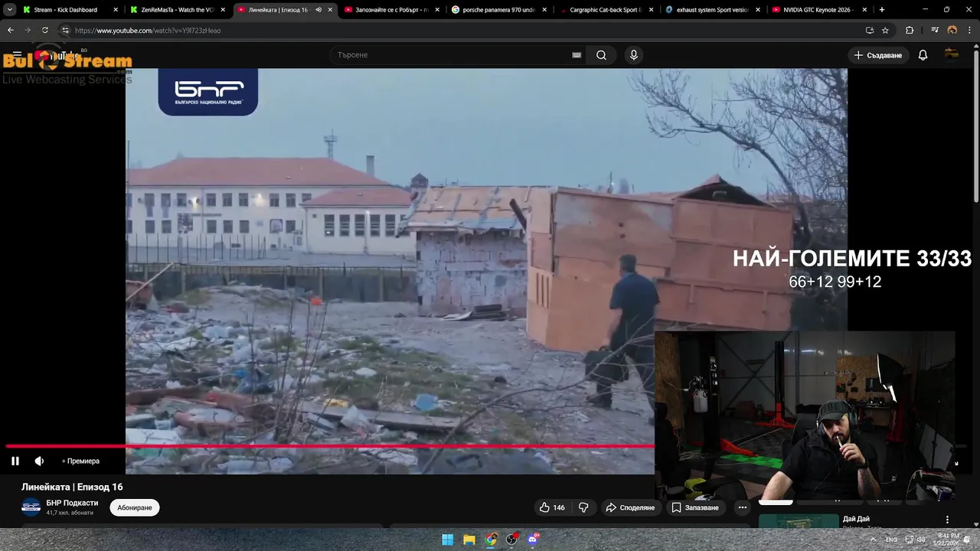Click the youtube.com address bar URL
Viewport: 980px width, 551px height.
point(148,31)
